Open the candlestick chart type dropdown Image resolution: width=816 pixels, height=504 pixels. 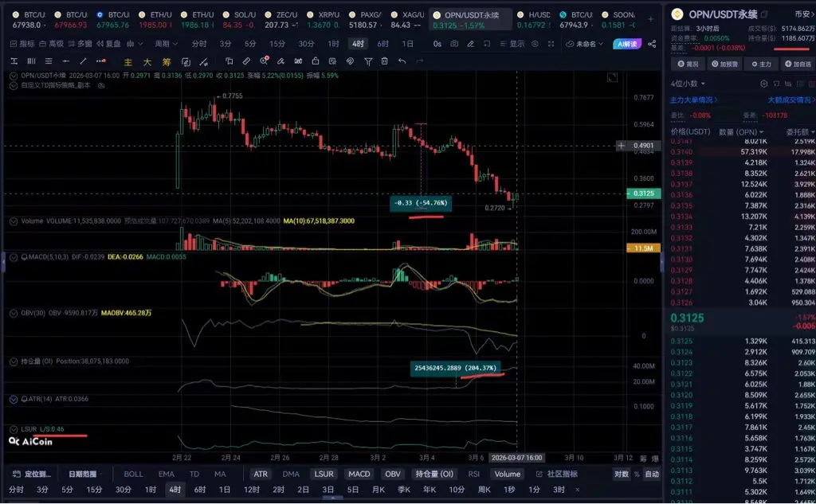coord(134,44)
